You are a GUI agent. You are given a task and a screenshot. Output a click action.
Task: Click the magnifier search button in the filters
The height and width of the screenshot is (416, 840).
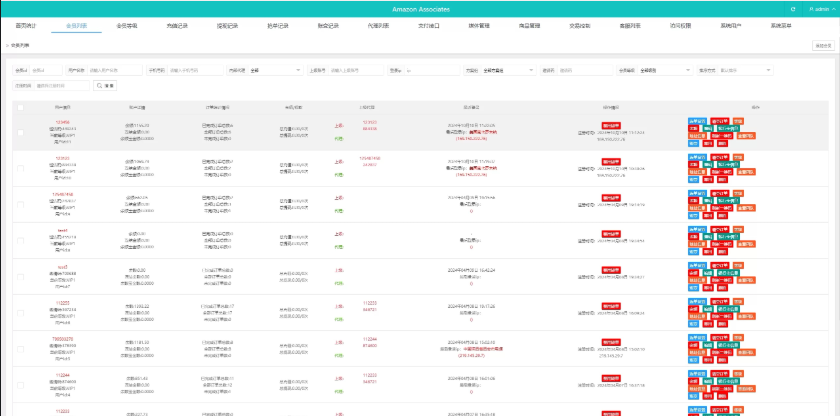[105, 86]
